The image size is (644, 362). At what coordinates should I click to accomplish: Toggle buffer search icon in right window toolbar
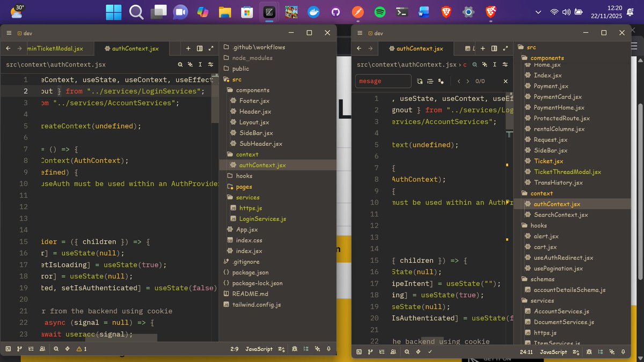click(x=474, y=64)
